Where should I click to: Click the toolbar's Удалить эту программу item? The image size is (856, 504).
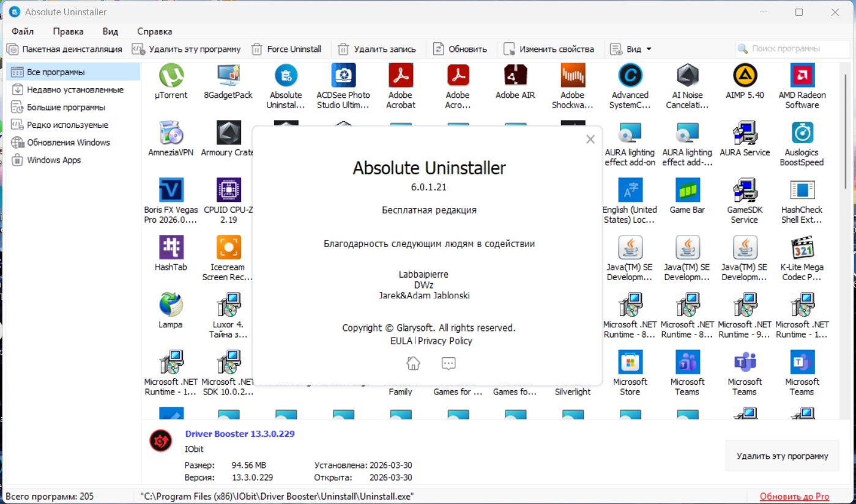pos(187,49)
